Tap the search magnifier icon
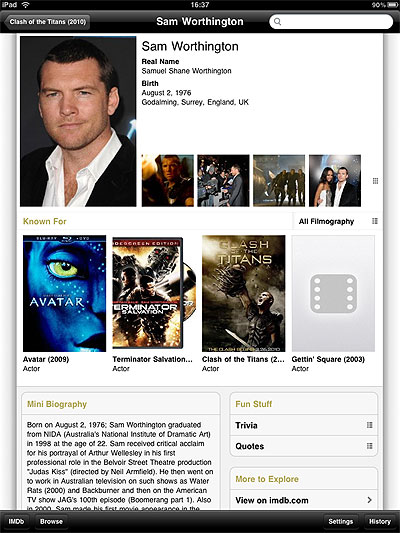This screenshot has height=533, width=400. (x=277, y=22)
